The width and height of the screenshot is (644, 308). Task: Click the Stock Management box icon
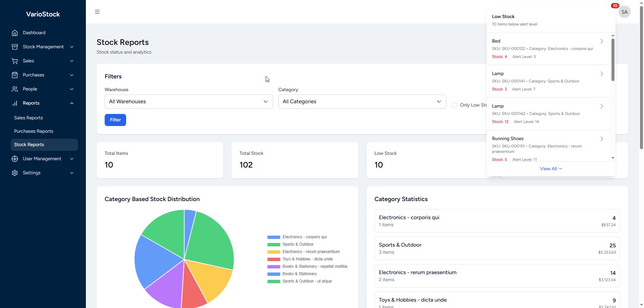click(x=15, y=47)
